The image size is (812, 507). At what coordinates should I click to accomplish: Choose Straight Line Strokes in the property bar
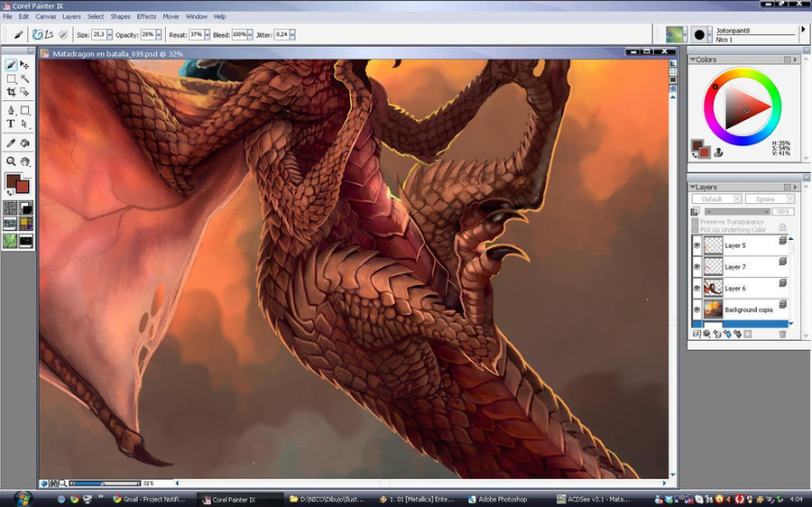pos(49,34)
